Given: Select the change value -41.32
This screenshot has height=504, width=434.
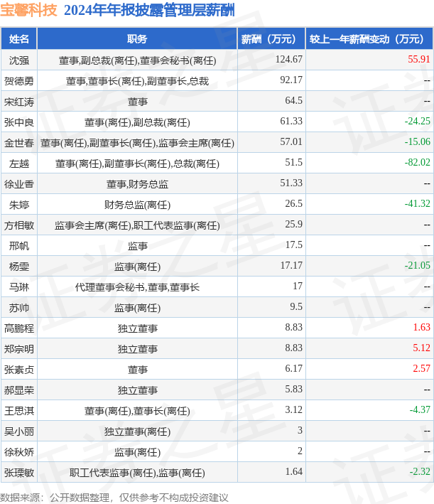Looking at the screenshot, I should (x=417, y=203).
